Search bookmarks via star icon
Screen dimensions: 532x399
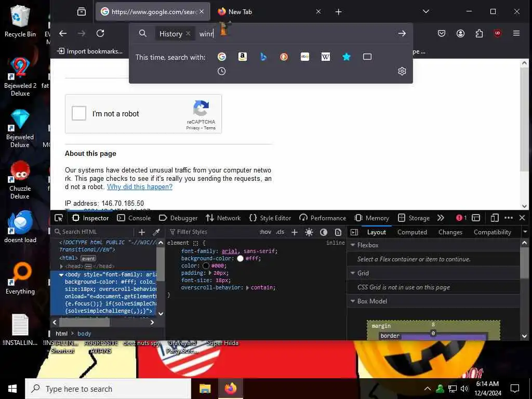347,57
